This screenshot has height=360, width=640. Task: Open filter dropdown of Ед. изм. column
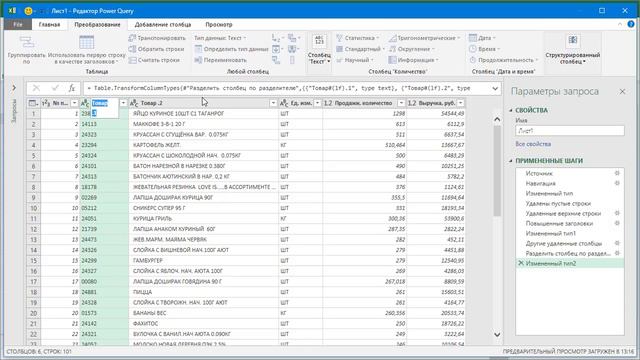317,103
